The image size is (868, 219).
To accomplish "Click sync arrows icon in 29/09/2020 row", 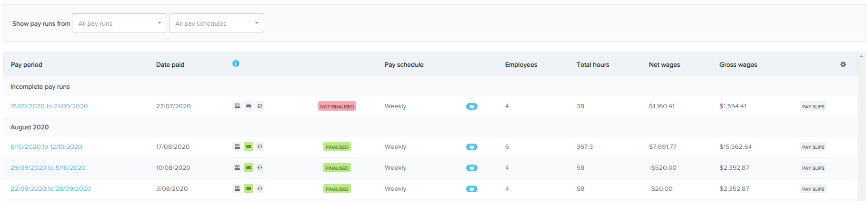I will [260, 167].
